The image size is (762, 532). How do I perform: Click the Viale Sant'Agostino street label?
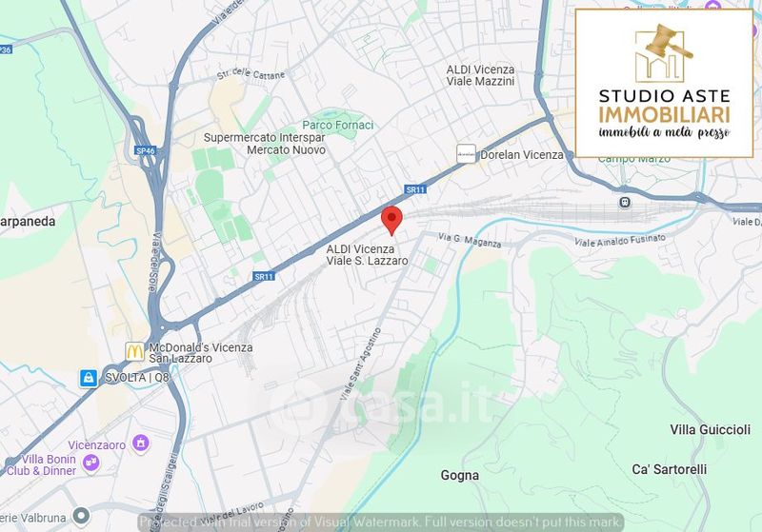[x=361, y=364]
